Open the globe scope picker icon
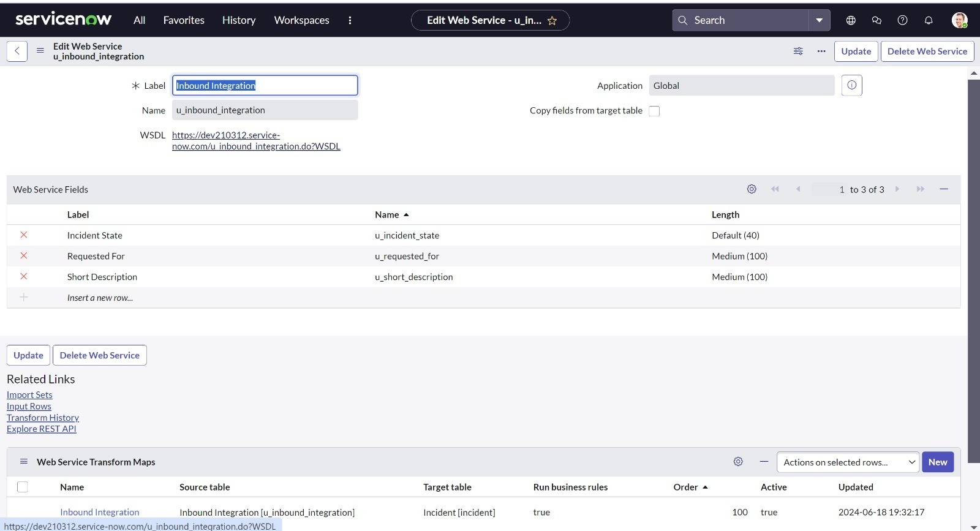980x531 pixels. [x=851, y=20]
